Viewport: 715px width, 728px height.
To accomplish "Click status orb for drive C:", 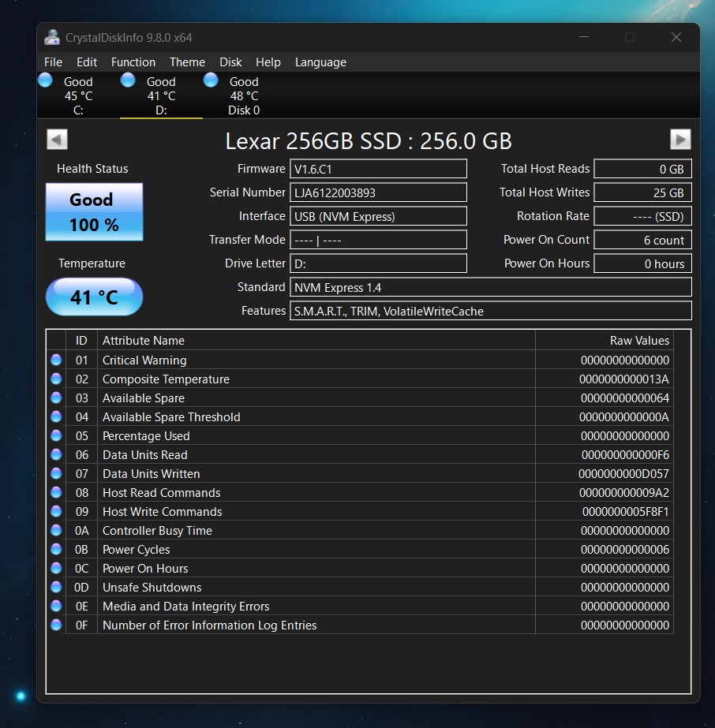I will click(x=45, y=80).
